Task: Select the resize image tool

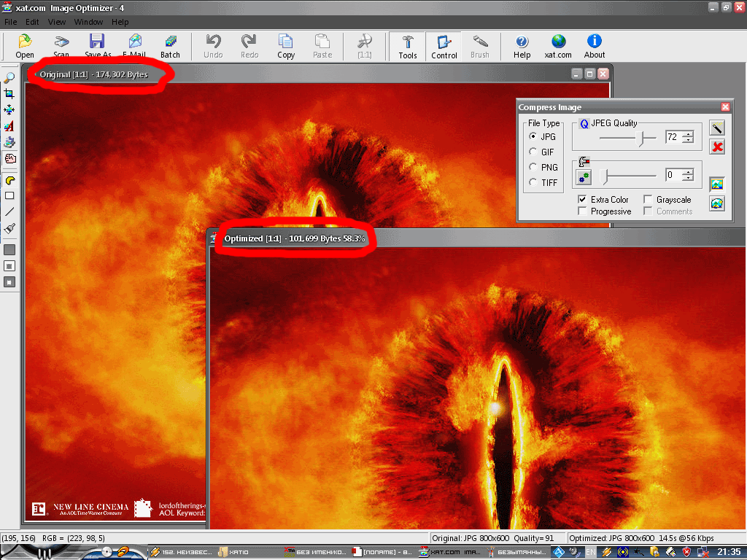Action: (x=9, y=110)
